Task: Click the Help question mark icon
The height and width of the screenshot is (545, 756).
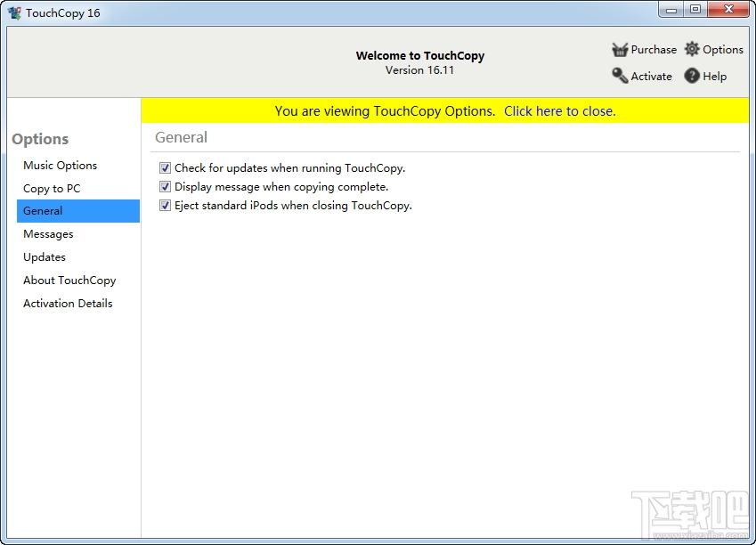Action: point(692,77)
